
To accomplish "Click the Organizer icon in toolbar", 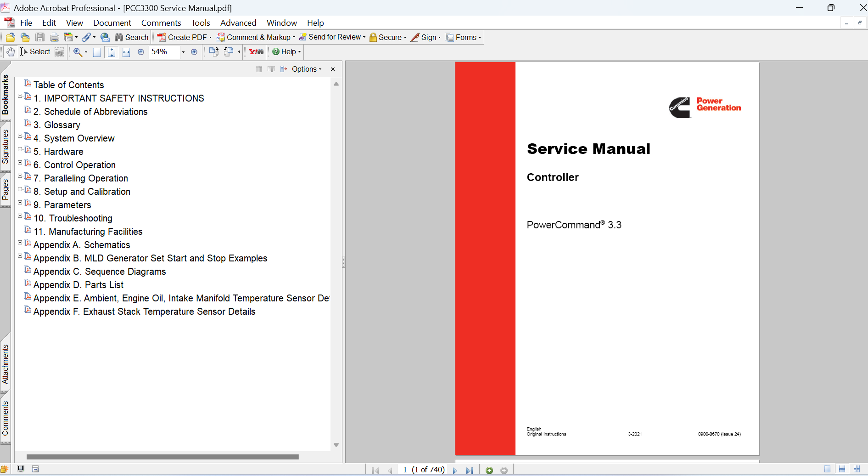I will [68, 37].
